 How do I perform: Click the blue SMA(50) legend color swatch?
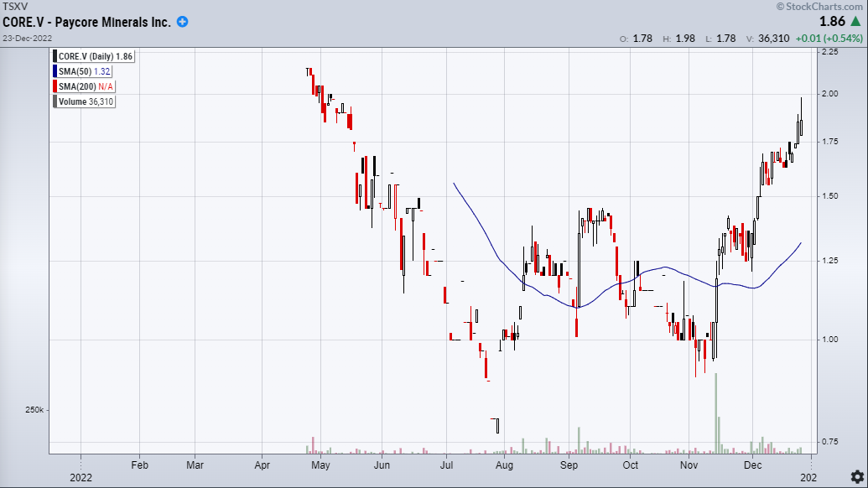coord(55,71)
